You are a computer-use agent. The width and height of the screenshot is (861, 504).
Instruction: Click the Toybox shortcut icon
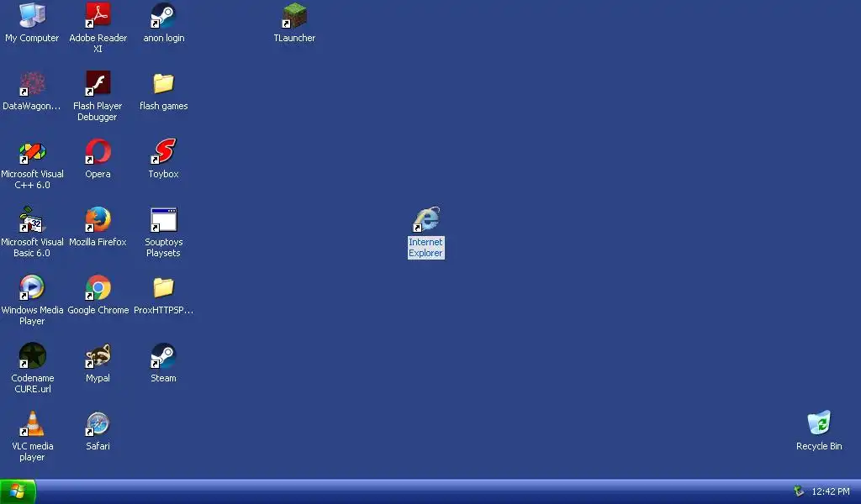point(164,151)
